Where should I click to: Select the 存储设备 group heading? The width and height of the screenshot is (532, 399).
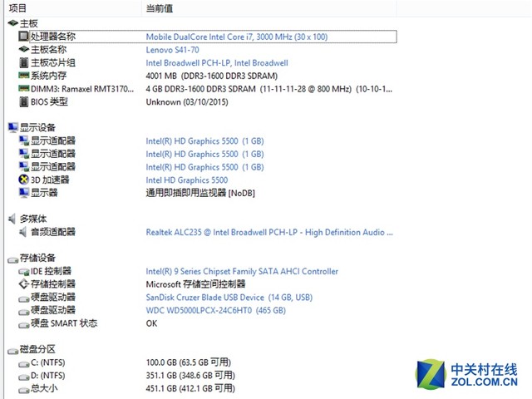(x=37, y=258)
